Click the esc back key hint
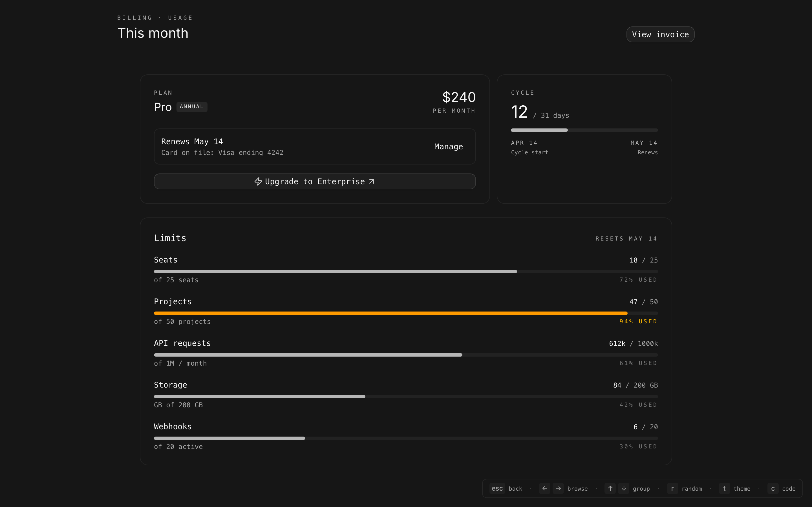812x507 pixels. click(497, 489)
